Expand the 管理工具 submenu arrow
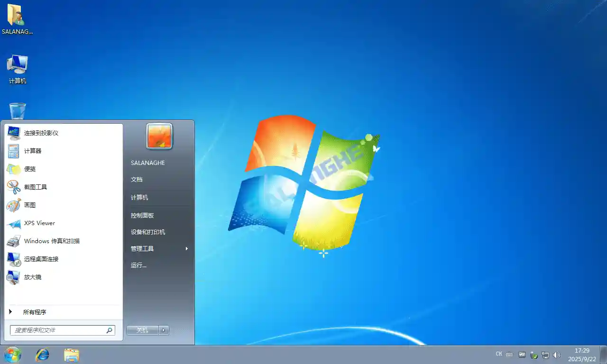The width and height of the screenshot is (607, 364). tap(186, 248)
